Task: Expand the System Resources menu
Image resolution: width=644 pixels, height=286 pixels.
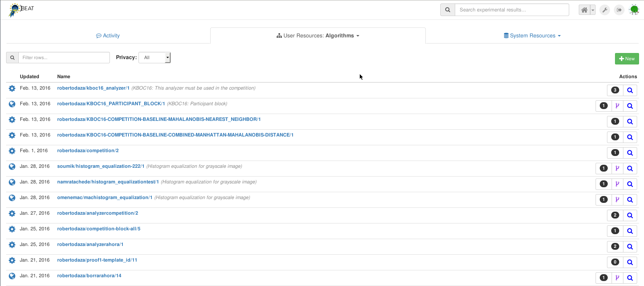Action: pos(532,35)
